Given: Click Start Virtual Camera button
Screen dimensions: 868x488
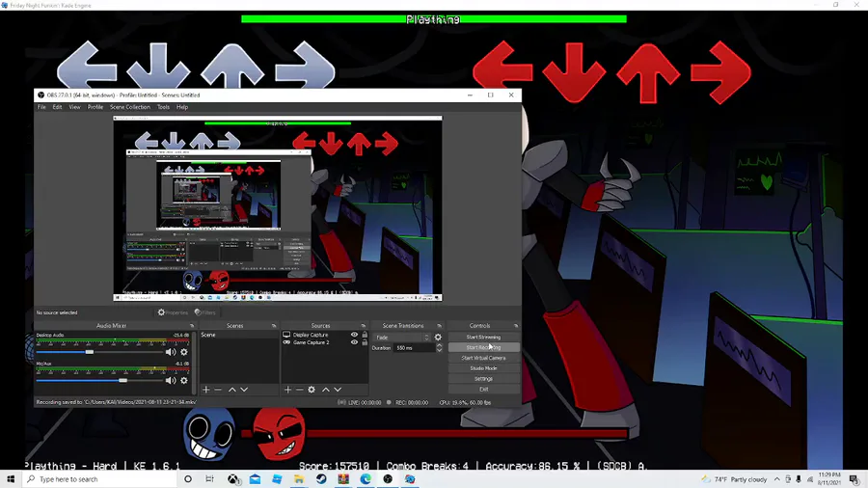Looking at the screenshot, I should 483,358.
